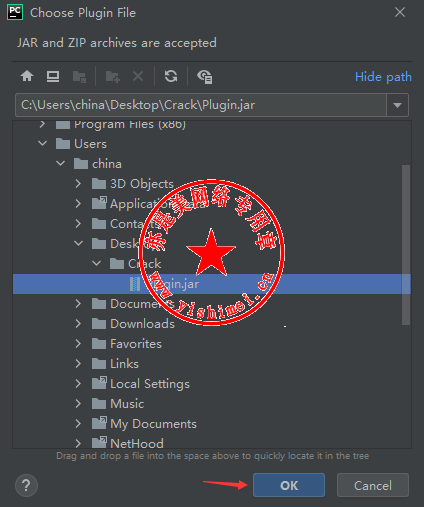
Task: Open the help question mark button
Action: (26, 485)
